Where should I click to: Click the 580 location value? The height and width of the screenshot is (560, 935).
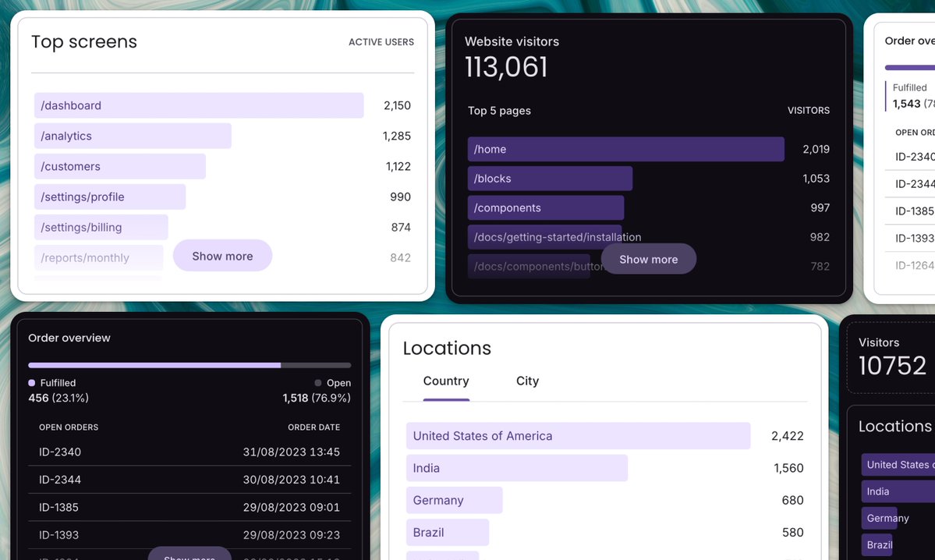pos(792,533)
